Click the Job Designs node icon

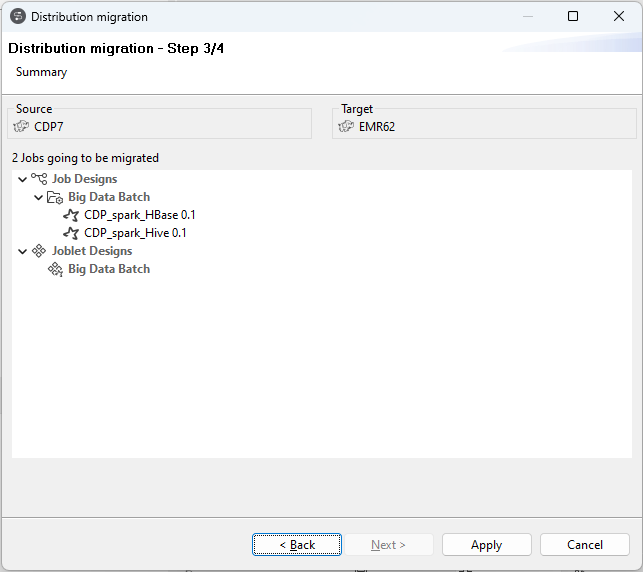tap(39, 179)
